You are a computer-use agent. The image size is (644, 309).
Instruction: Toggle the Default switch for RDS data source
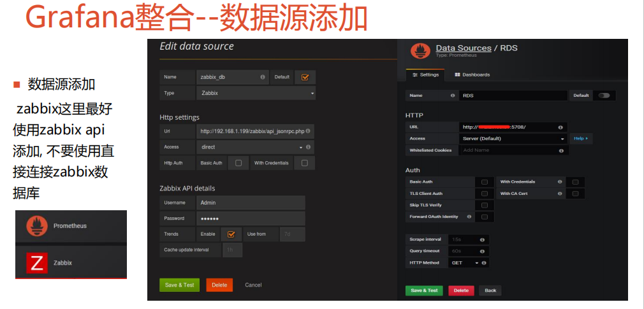tap(604, 95)
